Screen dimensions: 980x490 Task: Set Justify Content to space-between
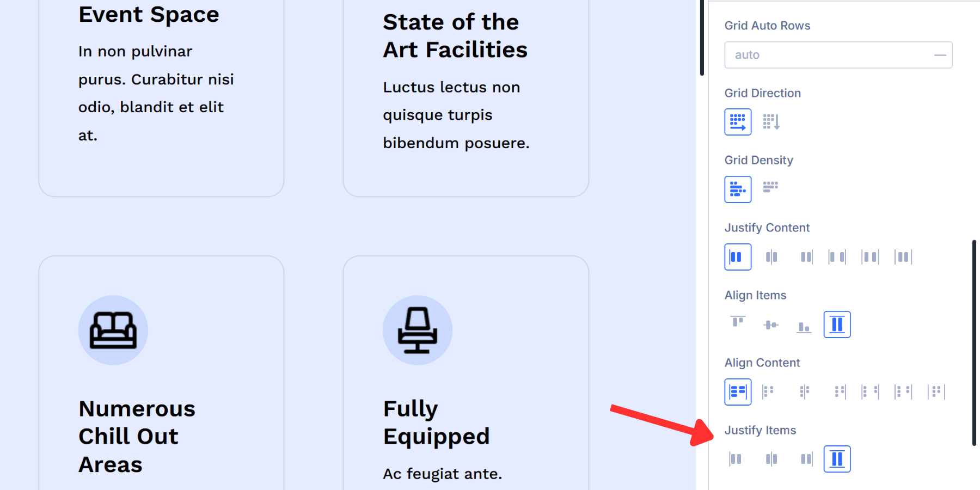837,256
